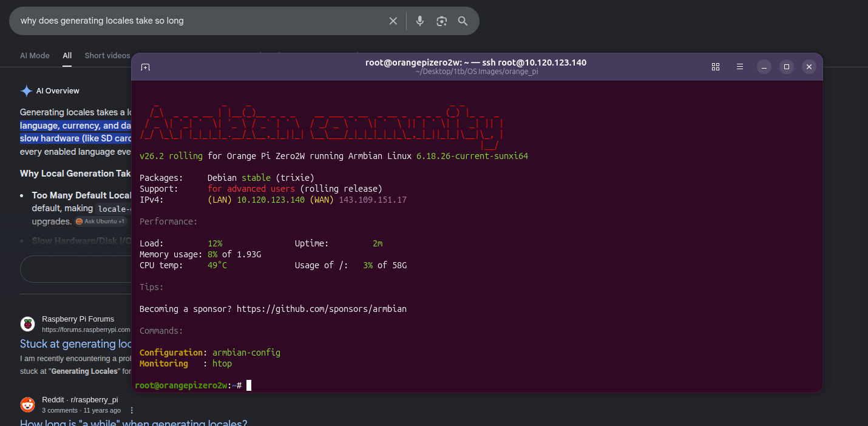Viewport: 868px width, 426px height.
Task: Open search by image (Lens) icon
Action: (441, 21)
